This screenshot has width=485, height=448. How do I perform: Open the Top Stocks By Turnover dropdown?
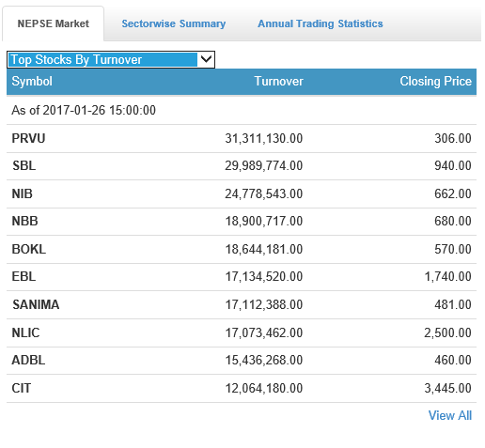click(111, 59)
